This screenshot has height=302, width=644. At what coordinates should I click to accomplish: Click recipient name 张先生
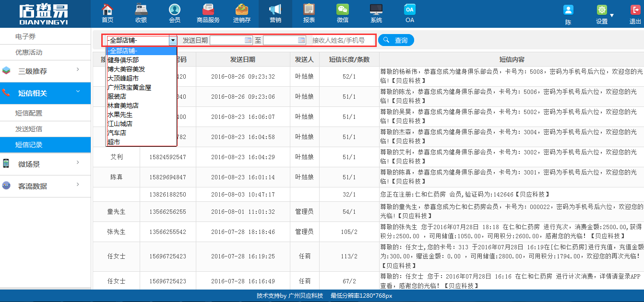tap(116, 232)
